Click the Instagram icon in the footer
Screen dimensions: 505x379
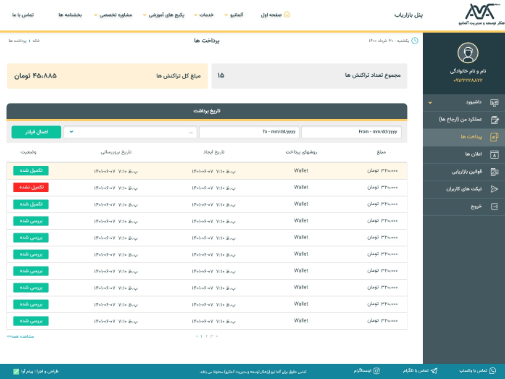tap(376, 371)
